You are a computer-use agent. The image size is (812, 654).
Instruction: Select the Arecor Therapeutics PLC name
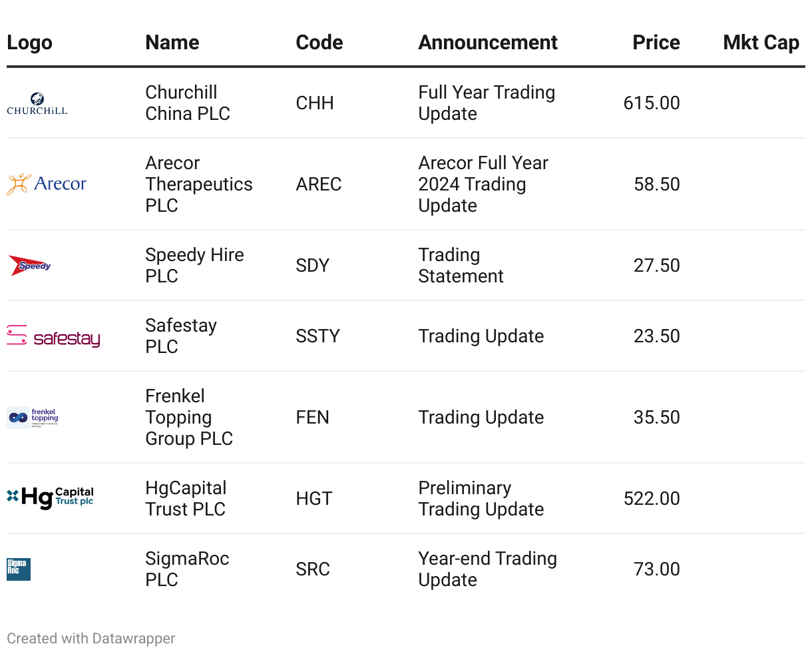199,184
